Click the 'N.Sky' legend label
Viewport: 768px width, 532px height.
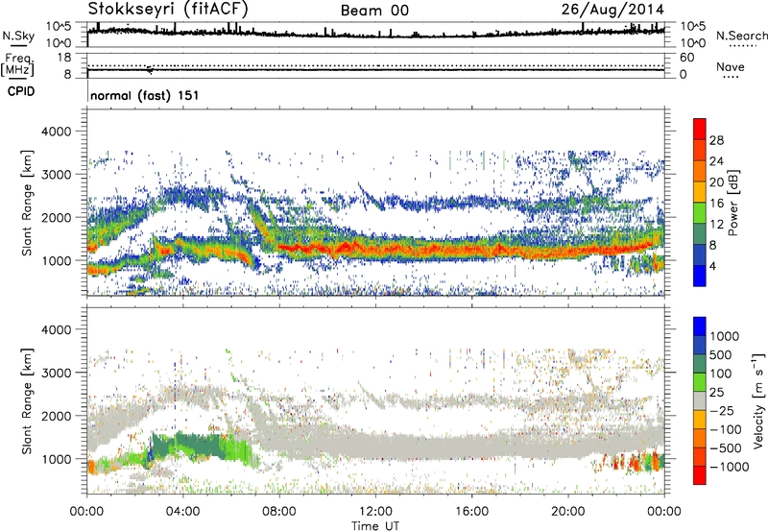coord(18,36)
